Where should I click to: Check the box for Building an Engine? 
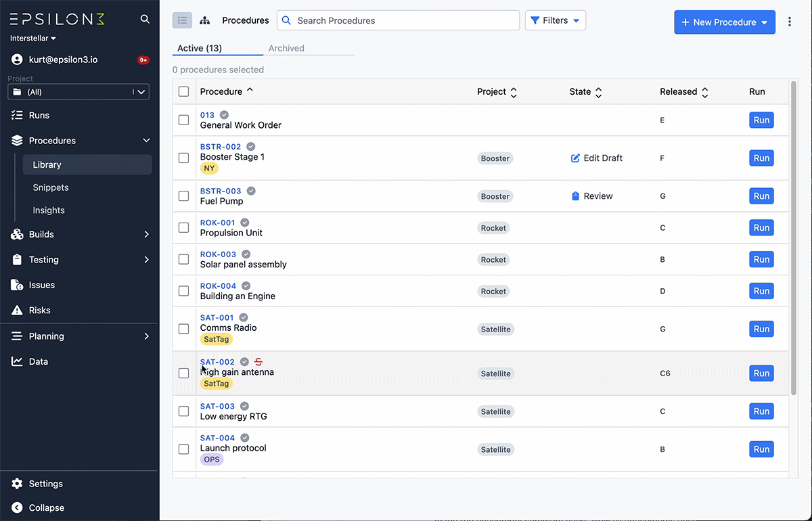[184, 291]
